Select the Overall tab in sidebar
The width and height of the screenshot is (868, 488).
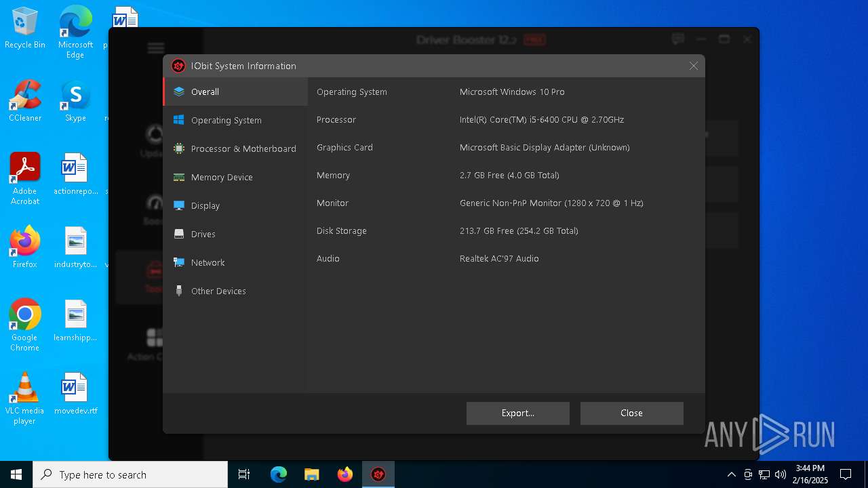pyautogui.click(x=235, y=91)
